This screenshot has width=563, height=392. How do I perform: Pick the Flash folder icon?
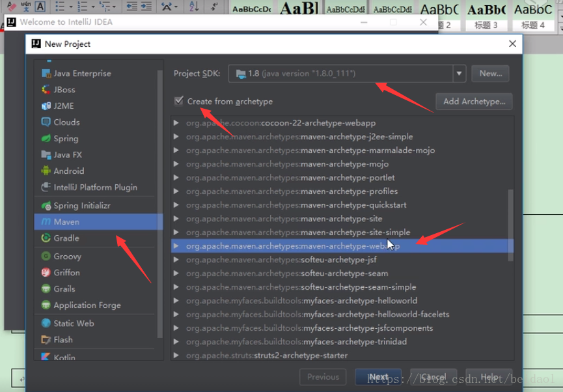[46, 339]
